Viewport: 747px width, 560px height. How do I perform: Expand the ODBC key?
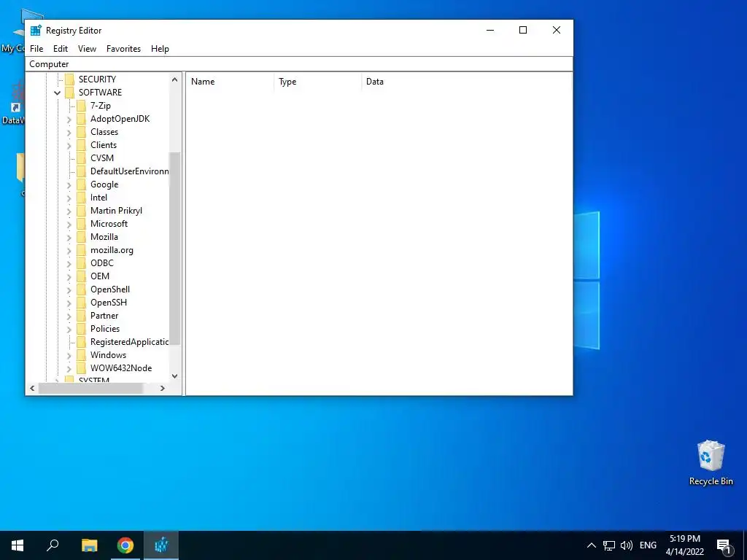point(69,263)
